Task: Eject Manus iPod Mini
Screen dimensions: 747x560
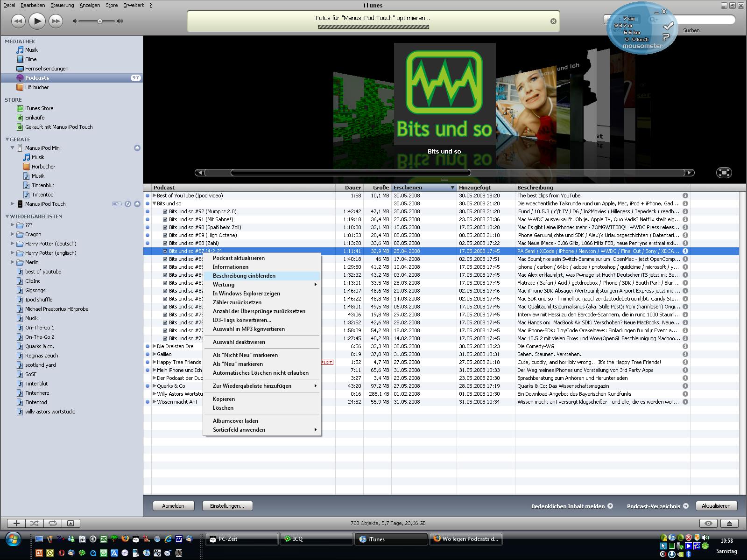Action: [x=137, y=148]
